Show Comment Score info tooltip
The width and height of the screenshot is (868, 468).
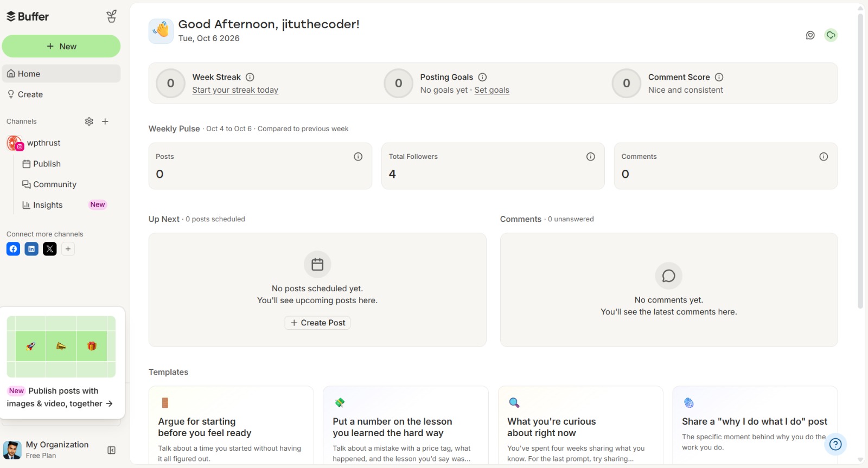click(719, 77)
